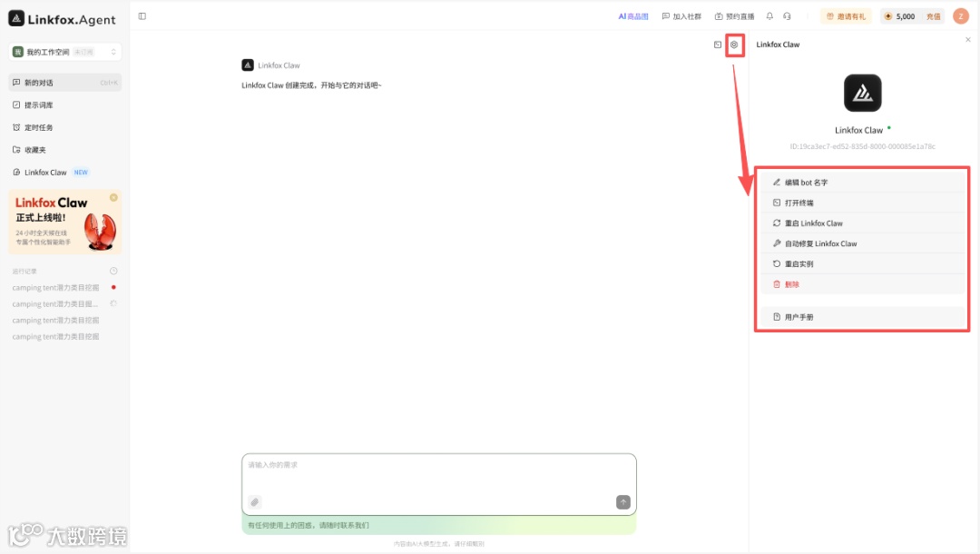Open notifications bell icon
The width and height of the screenshot is (980, 554).
(770, 16)
